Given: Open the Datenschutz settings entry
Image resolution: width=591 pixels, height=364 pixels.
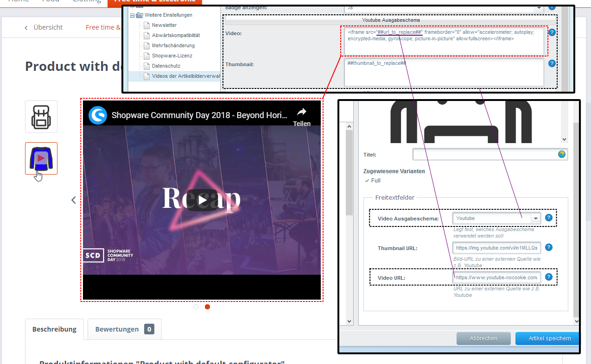Looking at the screenshot, I should [166, 66].
